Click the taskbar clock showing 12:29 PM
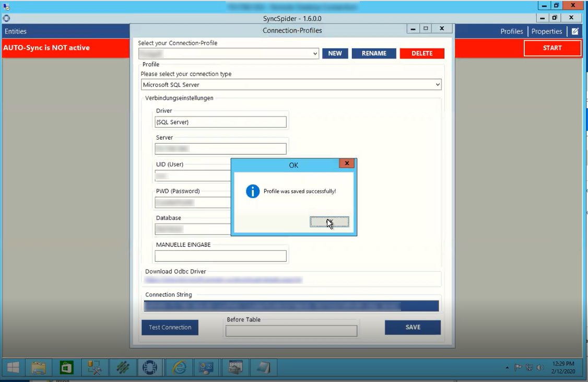Viewport: 588px width, 382px height. pyautogui.click(x=563, y=367)
